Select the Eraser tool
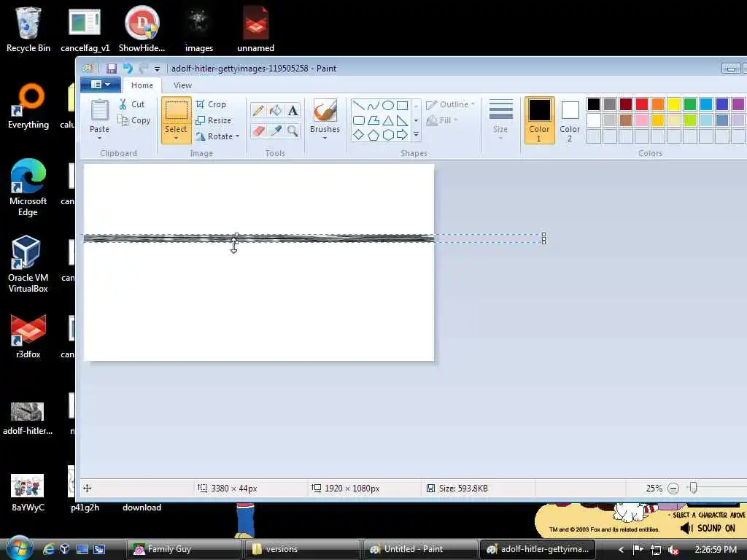747x560 pixels. [x=258, y=131]
